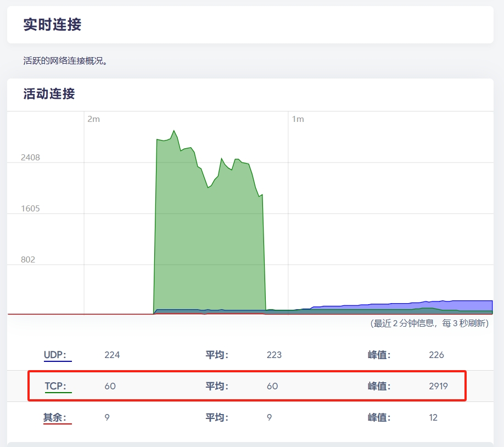Image resolution: width=504 pixels, height=447 pixels.
Task: Click the 平均 label in UDP row
Action: 217,355
